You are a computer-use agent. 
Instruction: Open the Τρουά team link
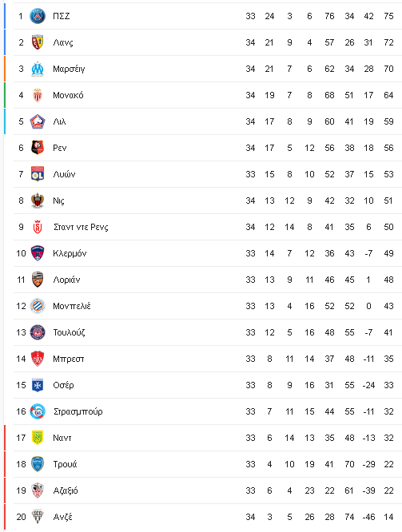65,464
